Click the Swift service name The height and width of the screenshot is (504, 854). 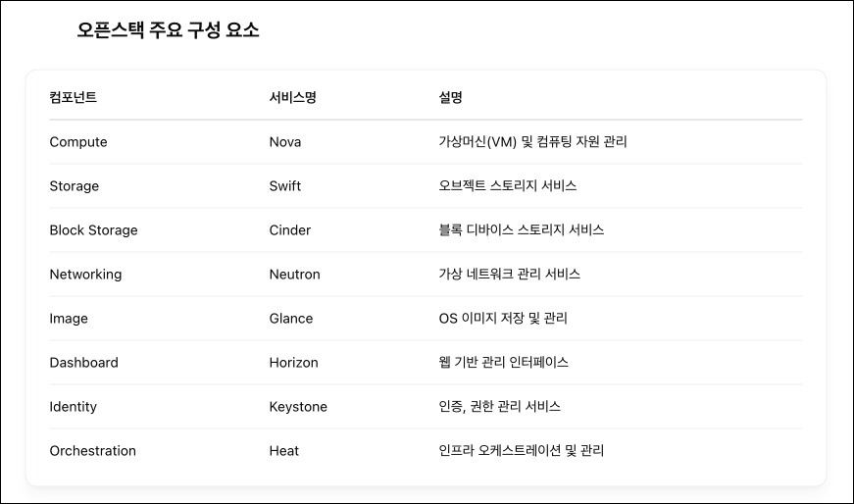[285, 186]
